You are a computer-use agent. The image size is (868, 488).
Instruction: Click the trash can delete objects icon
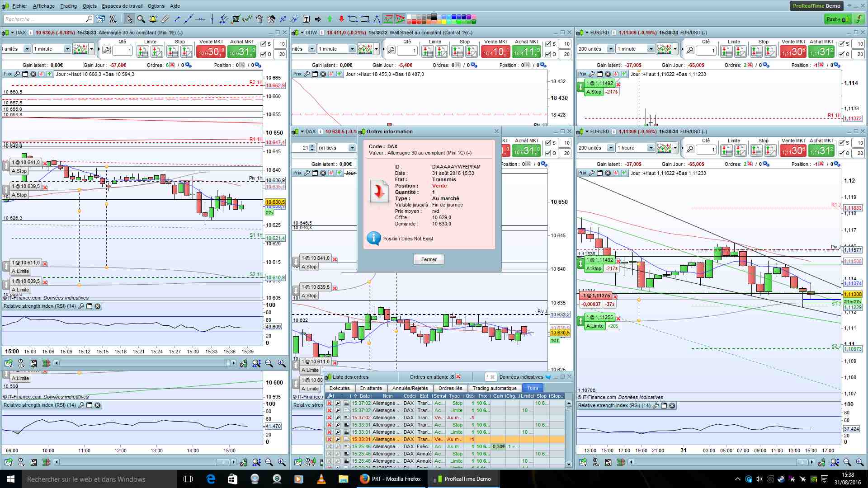259,19
